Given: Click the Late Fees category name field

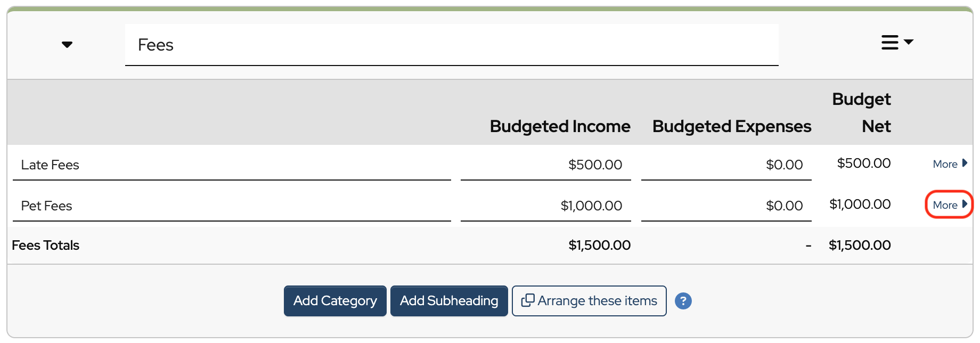Looking at the screenshot, I should click(x=232, y=165).
